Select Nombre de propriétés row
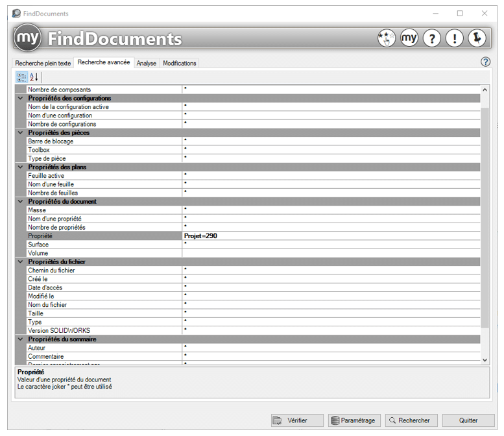The image size is (504, 436). pyautogui.click(x=253, y=227)
